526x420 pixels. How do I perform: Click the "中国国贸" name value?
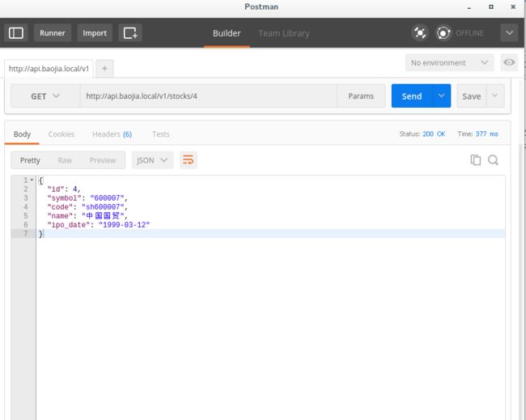click(103, 216)
